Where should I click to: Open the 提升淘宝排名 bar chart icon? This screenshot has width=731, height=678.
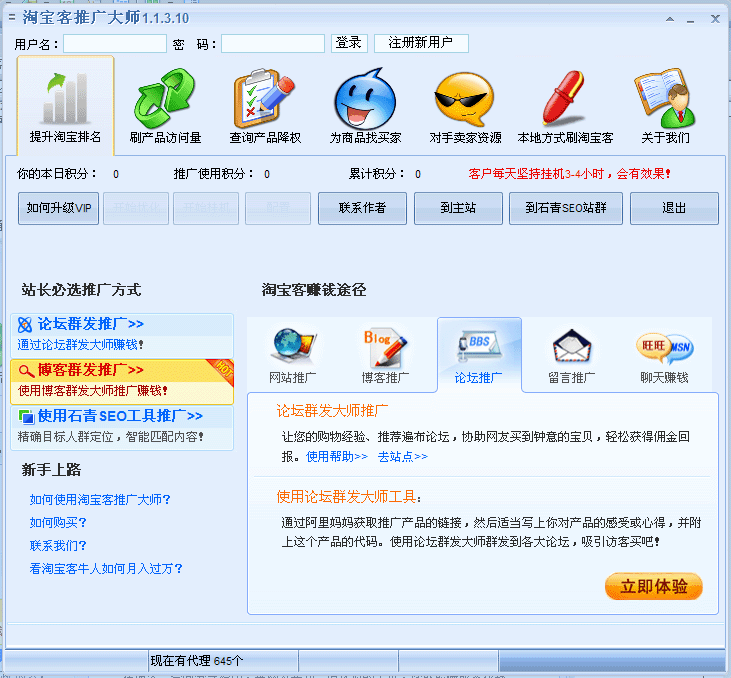point(66,98)
